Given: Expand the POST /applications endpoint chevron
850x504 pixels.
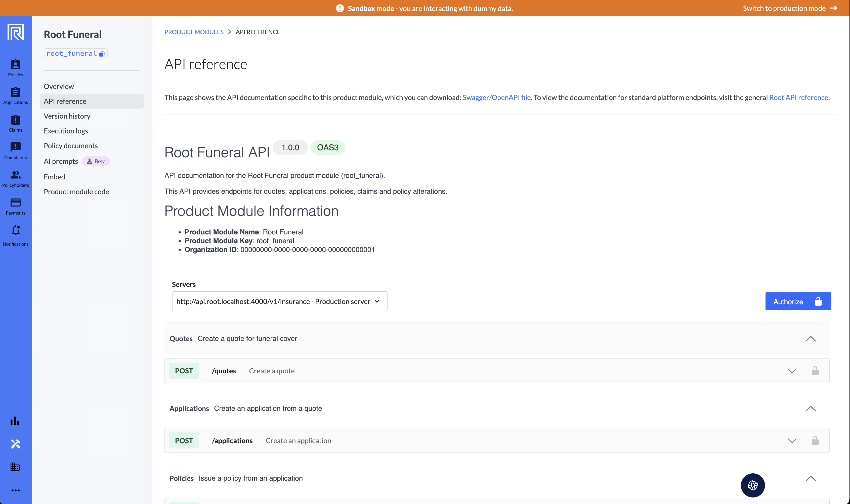Looking at the screenshot, I should pyautogui.click(x=792, y=440).
